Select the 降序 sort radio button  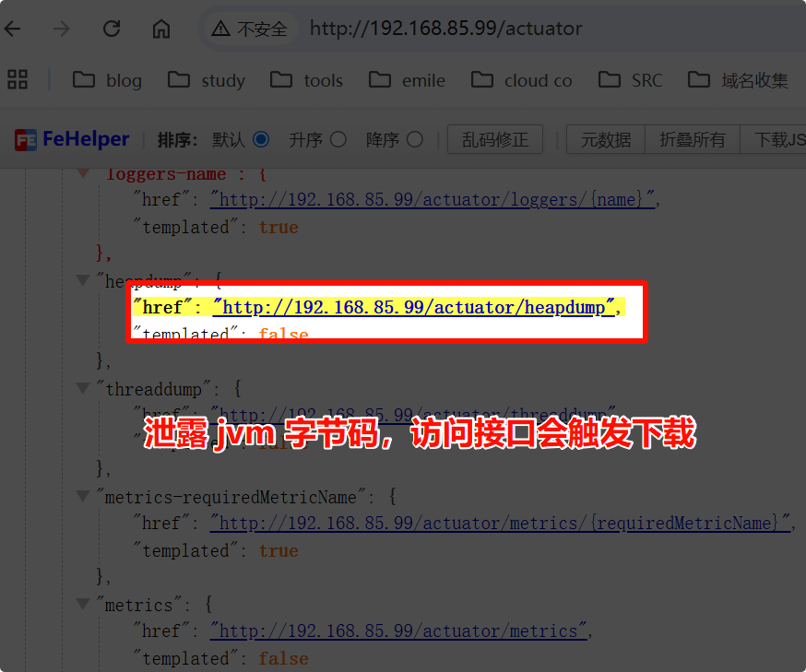pos(415,140)
